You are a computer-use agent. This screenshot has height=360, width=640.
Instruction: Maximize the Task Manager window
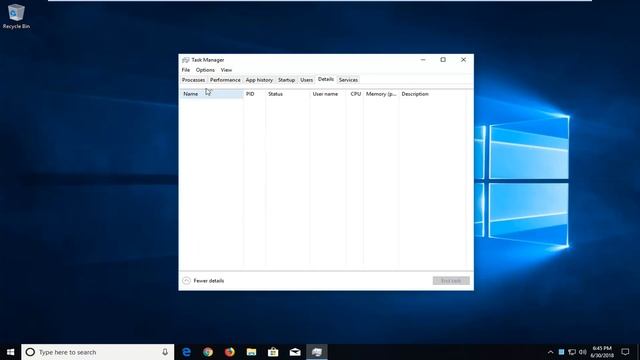[443, 60]
